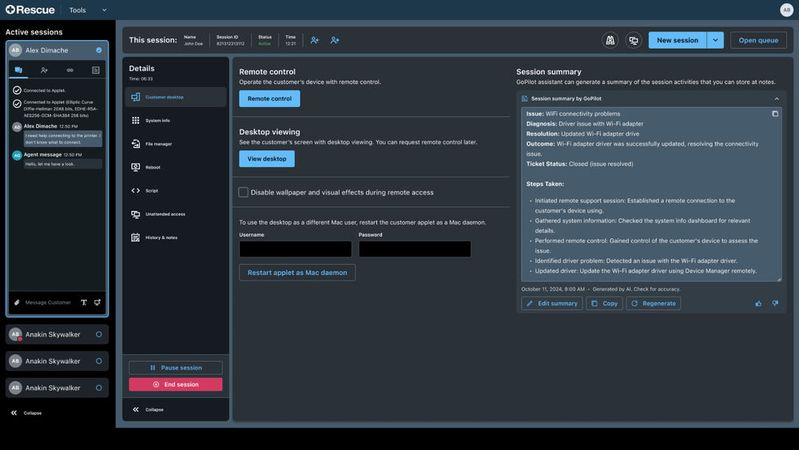The image size is (799, 450).
Task: Click the text formatting T icon
Action: [84, 302]
